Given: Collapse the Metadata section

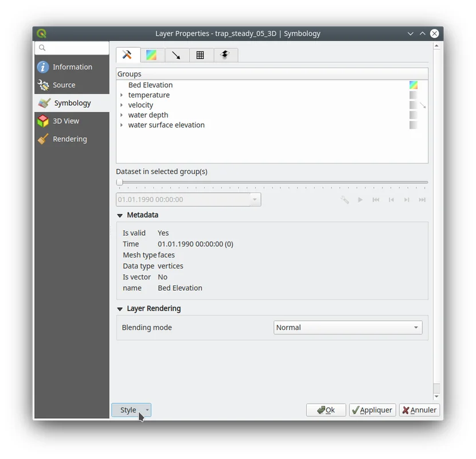Looking at the screenshot, I should click(x=120, y=215).
